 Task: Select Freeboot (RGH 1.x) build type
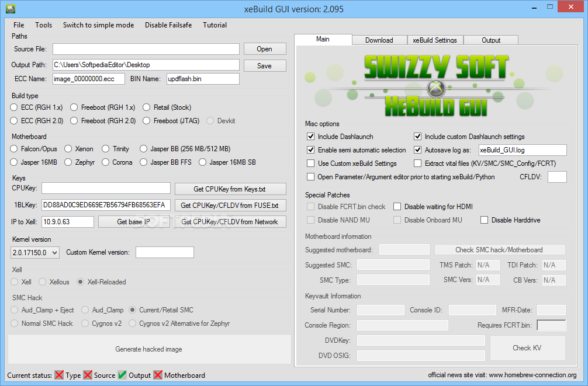click(103, 107)
